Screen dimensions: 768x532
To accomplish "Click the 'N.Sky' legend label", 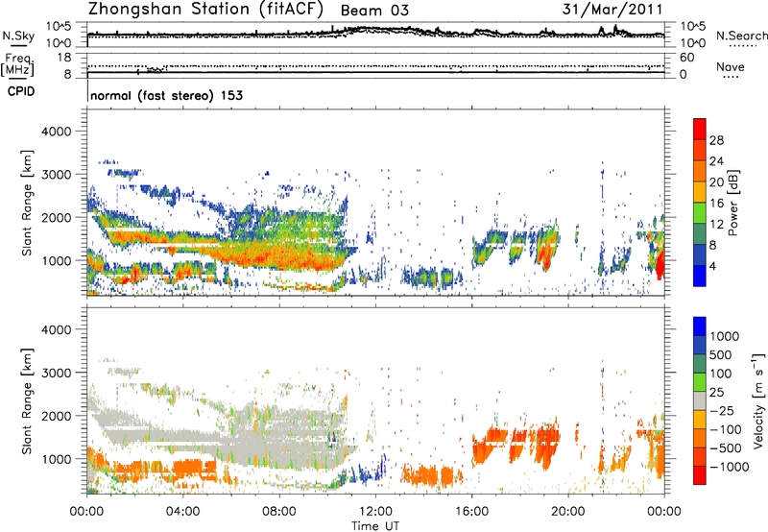I will (18, 36).
